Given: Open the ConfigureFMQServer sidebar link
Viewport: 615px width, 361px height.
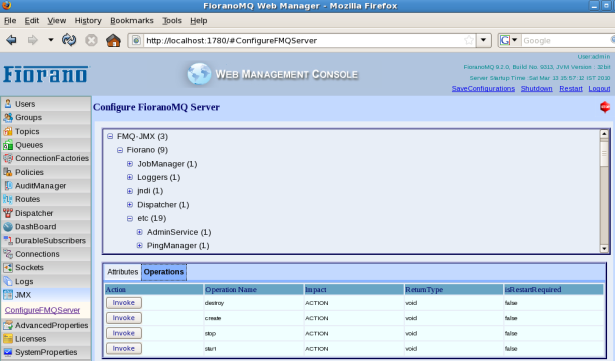Looking at the screenshot, I should point(42,310).
